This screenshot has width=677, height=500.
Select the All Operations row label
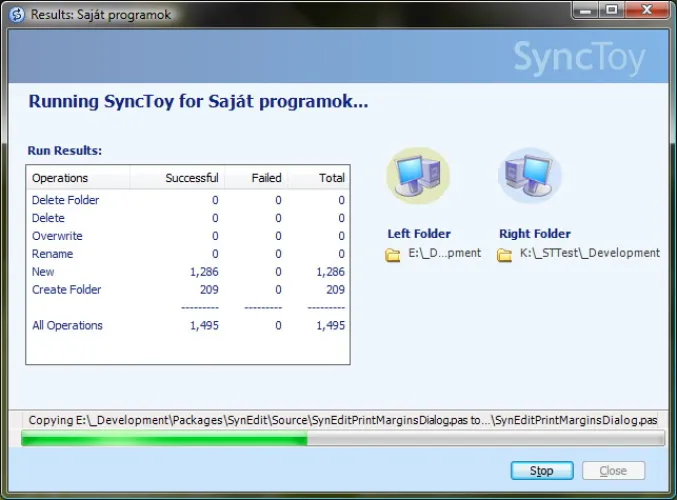pos(67,325)
